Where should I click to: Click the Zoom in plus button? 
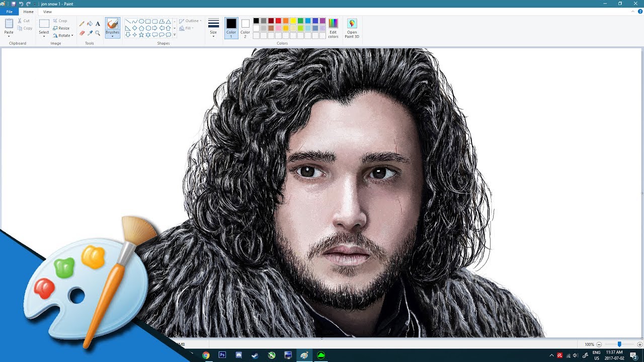640,344
